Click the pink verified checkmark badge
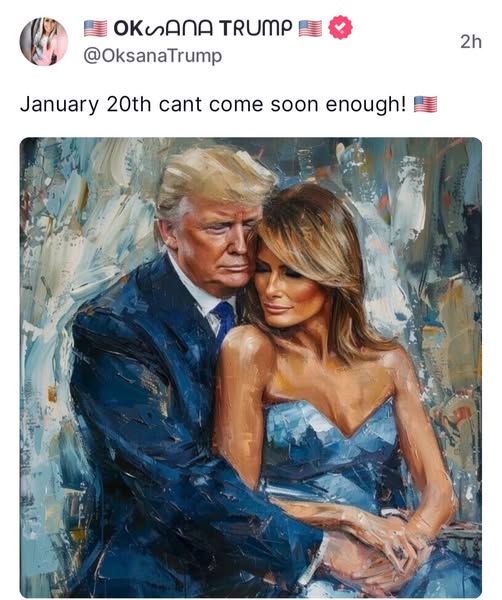Viewport: 502px width, 600px height. click(340, 27)
